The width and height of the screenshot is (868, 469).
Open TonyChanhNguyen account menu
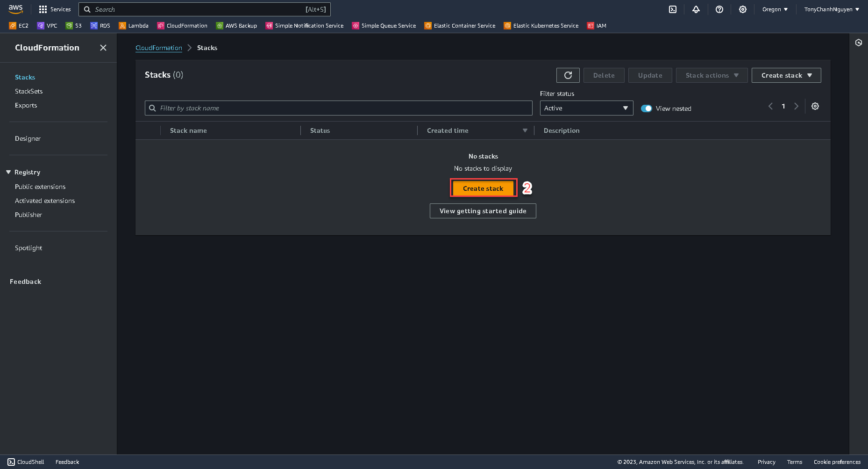pos(832,9)
